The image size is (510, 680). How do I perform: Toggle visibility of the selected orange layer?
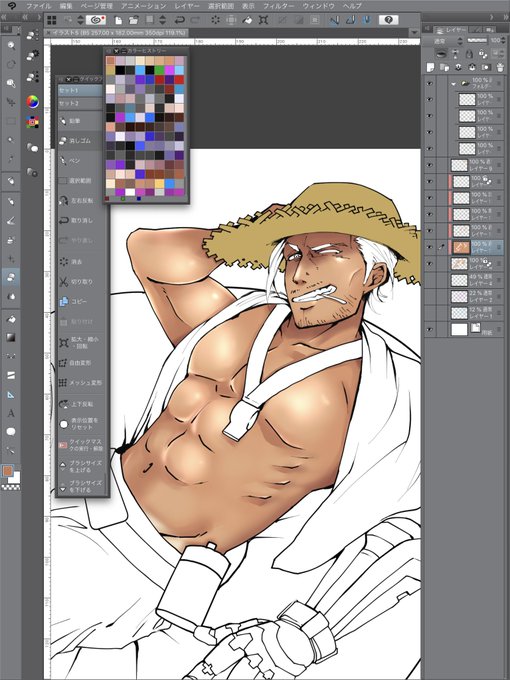429,247
